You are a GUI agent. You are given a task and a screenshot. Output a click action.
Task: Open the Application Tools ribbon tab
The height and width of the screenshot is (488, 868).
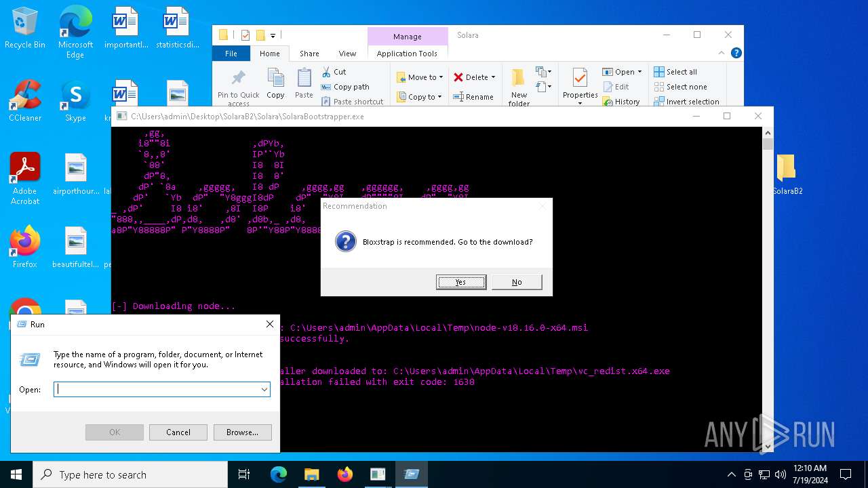tap(407, 54)
